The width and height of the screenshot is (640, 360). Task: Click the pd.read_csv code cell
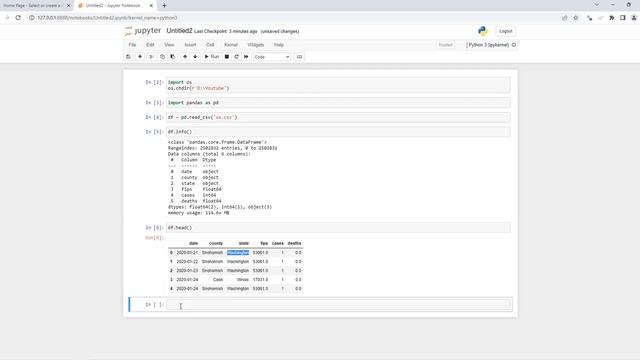[x=338, y=117]
